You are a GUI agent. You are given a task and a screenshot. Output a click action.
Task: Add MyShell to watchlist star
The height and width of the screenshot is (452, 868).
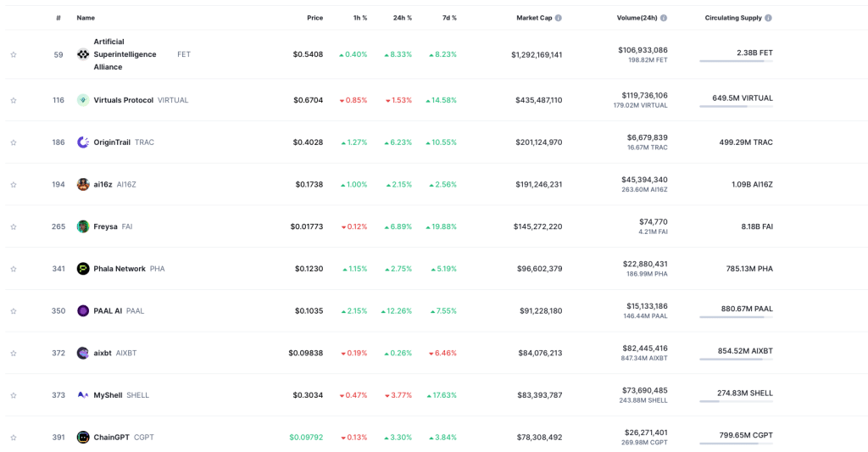[x=14, y=395]
